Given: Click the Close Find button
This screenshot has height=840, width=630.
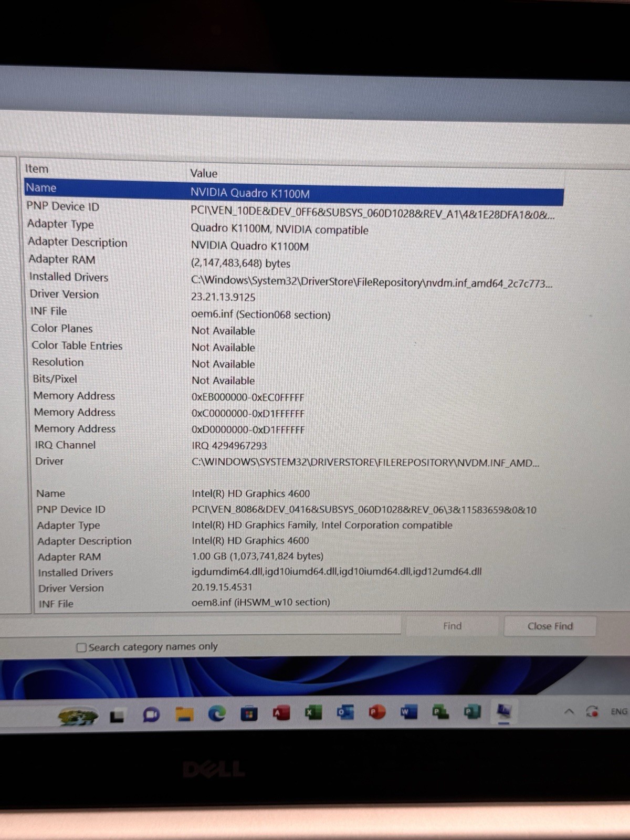Looking at the screenshot, I should point(550,626).
